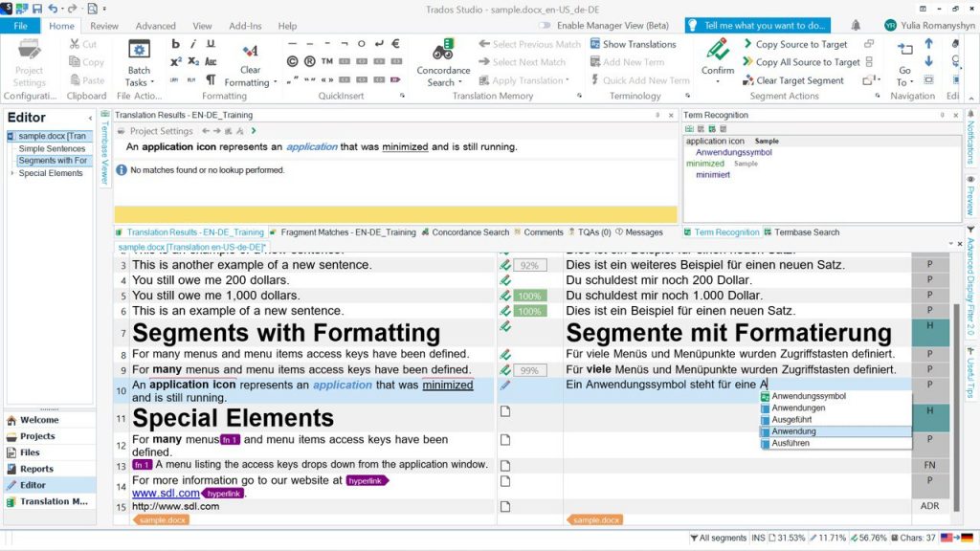Open the Clear Formatting dropdown arrow

coord(275,82)
